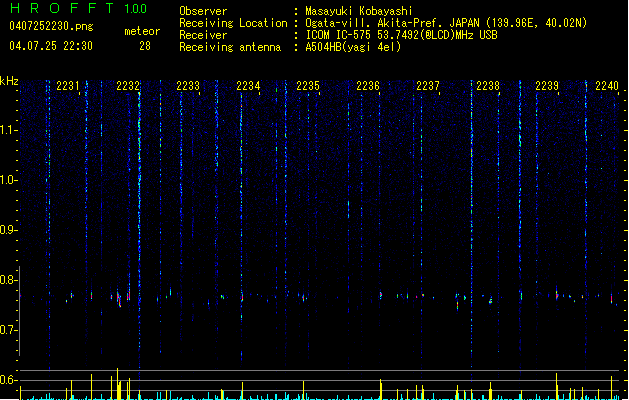
Task: Click the 2239 time marker
Action: click(547, 85)
